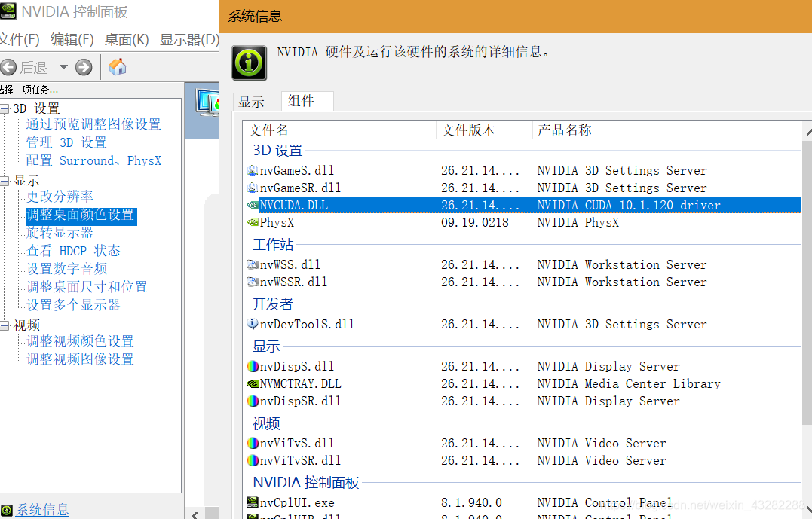The height and width of the screenshot is (519, 812).
Task: Go to the home page icon
Action: tap(118, 67)
